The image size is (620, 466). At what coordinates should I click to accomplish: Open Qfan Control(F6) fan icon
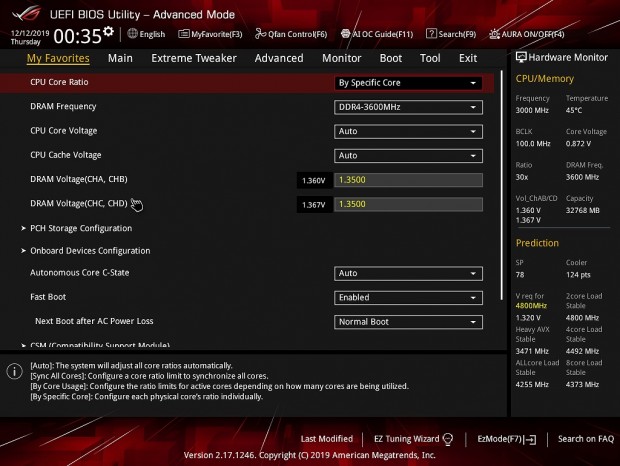260,34
